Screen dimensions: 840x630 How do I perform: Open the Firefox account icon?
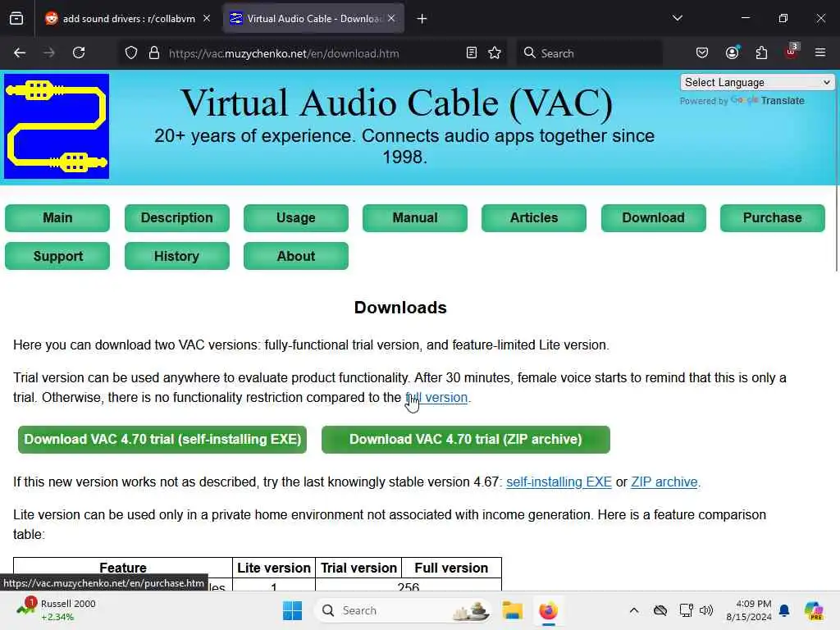[x=732, y=52]
